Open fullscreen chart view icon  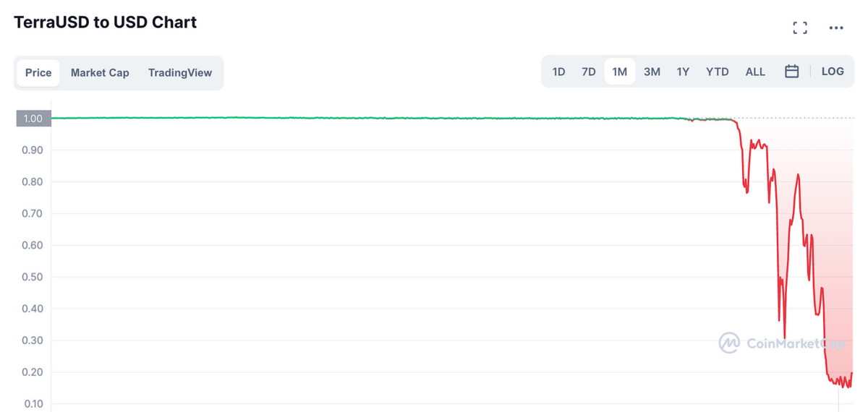coord(800,28)
